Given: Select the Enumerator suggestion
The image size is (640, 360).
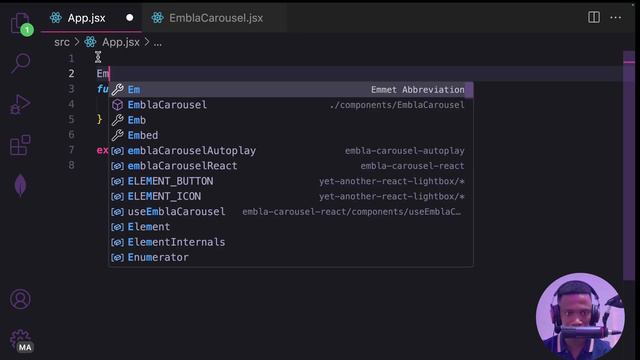Looking at the screenshot, I should [x=291, y=257].
